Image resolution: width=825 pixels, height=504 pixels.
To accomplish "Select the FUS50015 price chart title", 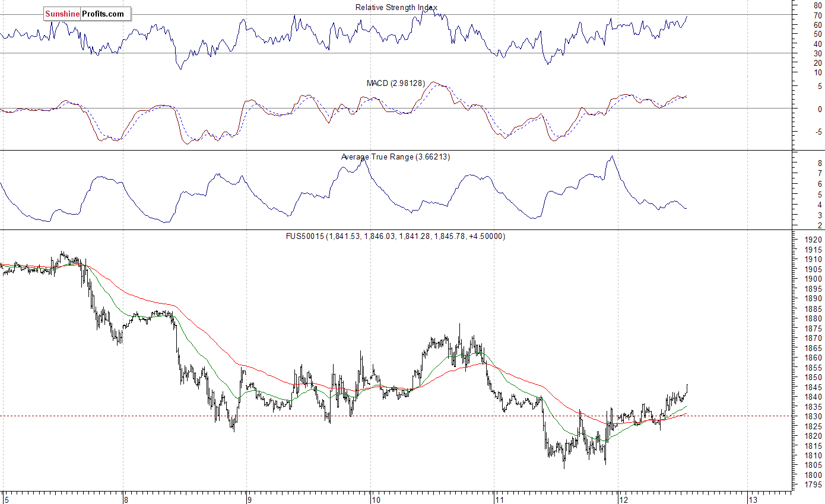I will pos(395,236).
